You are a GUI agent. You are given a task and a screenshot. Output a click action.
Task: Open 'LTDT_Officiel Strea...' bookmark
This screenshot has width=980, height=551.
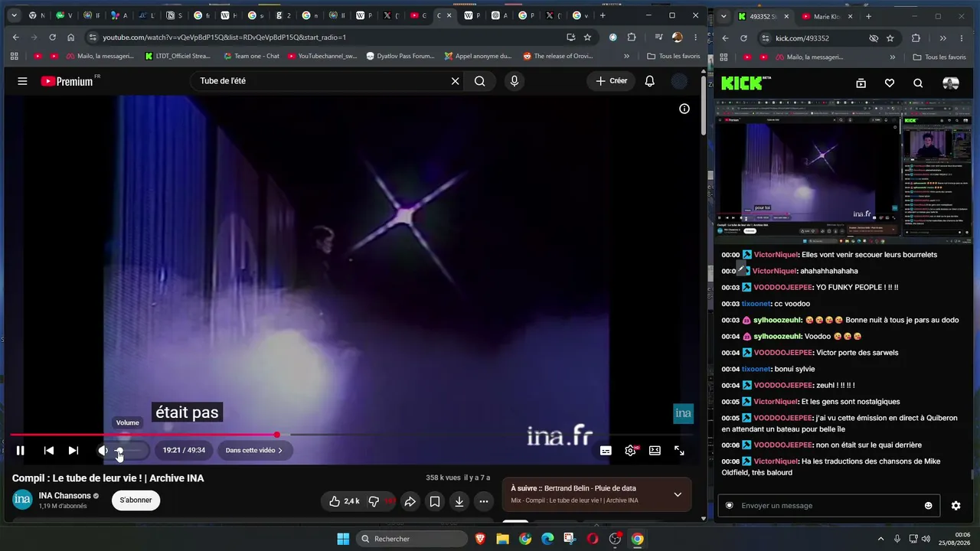pos(178,56)
